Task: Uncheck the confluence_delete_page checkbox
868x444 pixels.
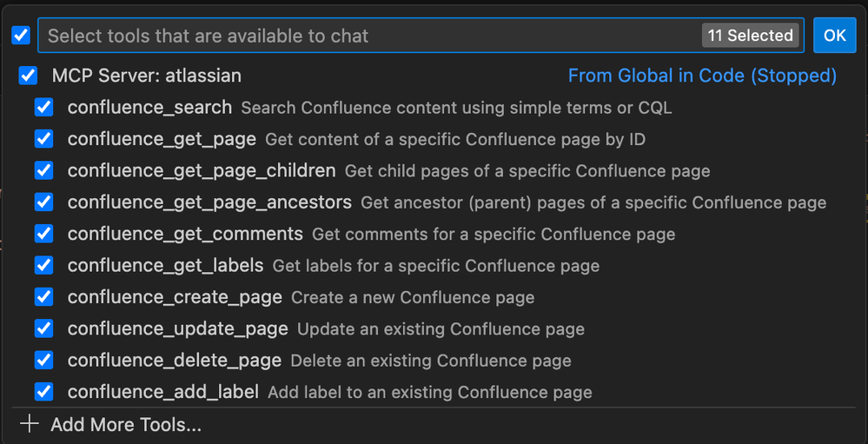Action: tap(43, 360)
